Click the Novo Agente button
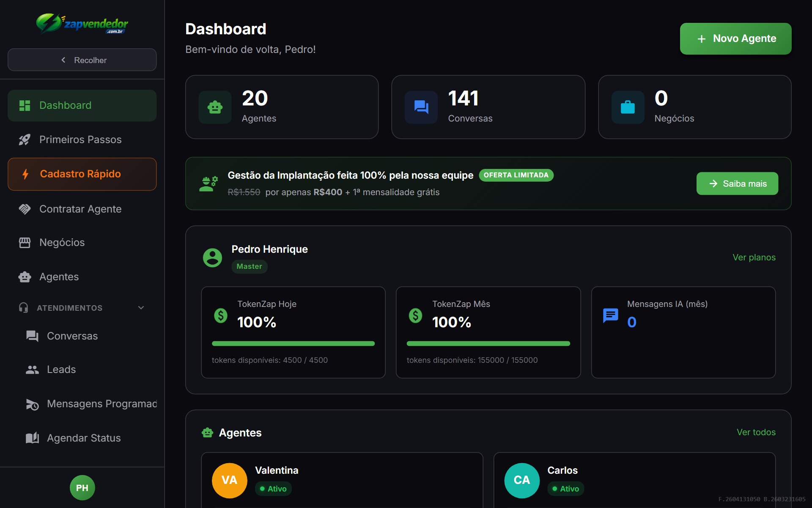 735,39
